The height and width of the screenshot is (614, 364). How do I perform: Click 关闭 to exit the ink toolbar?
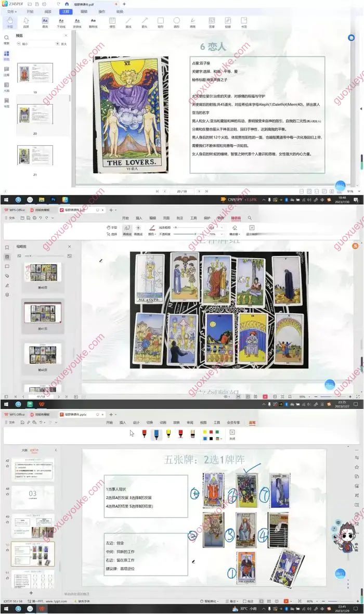click(x=232, y=434)
